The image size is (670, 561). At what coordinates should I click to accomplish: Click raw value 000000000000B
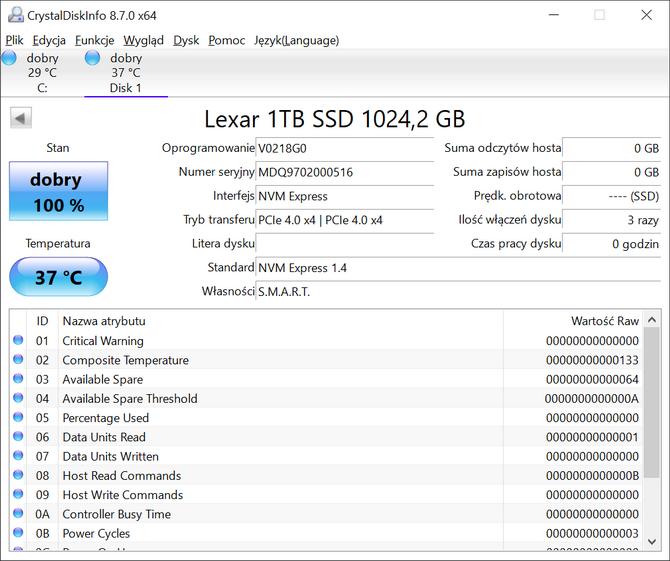[592, 476]
